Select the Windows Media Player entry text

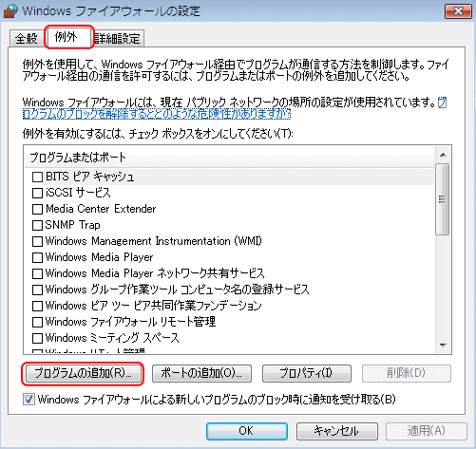[x=99, y=257]
